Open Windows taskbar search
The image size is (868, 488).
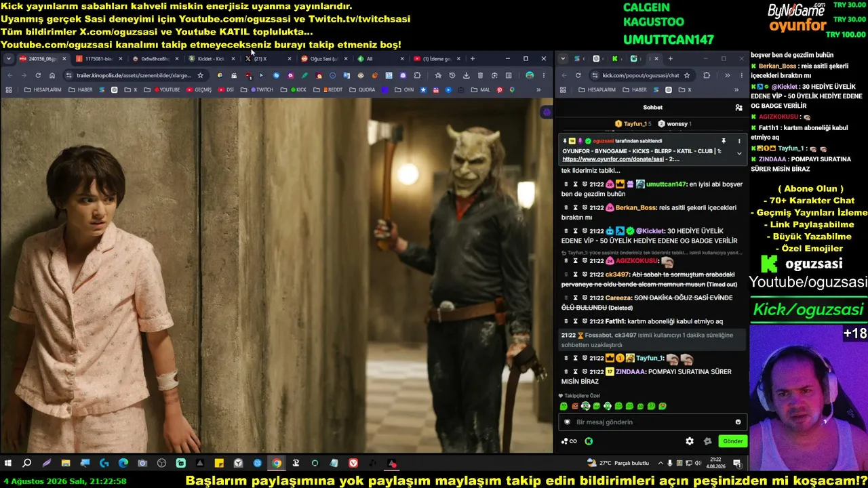pos(27,464)
